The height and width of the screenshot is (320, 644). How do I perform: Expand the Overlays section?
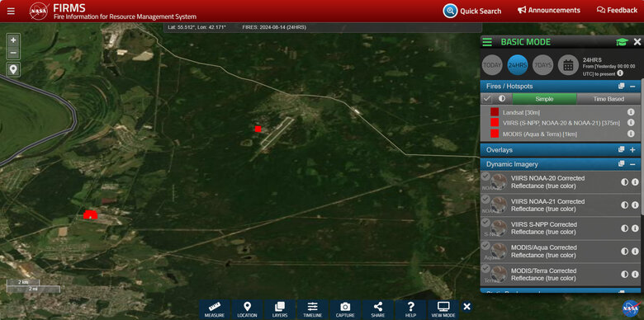coord(632,150)
